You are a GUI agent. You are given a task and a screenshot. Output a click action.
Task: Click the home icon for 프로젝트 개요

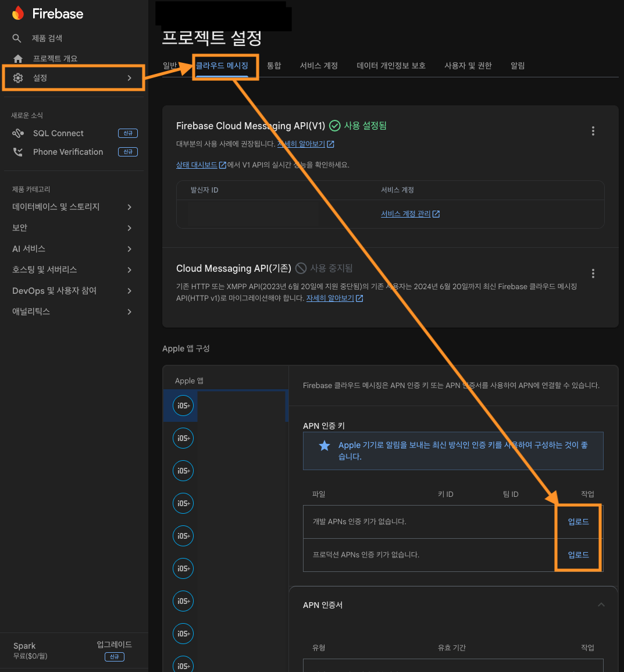pyautogui.click(x=18, y=58)
